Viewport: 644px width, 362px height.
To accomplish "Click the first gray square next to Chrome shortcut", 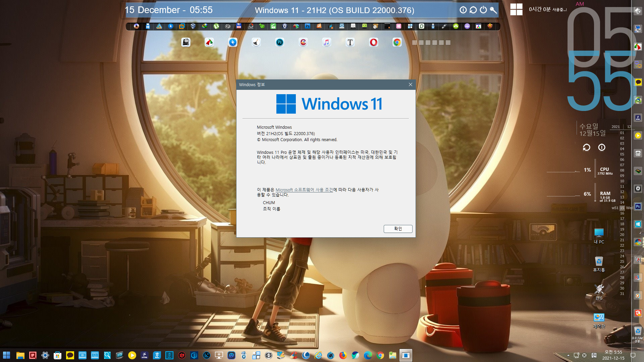I will [x=415, y=43].
